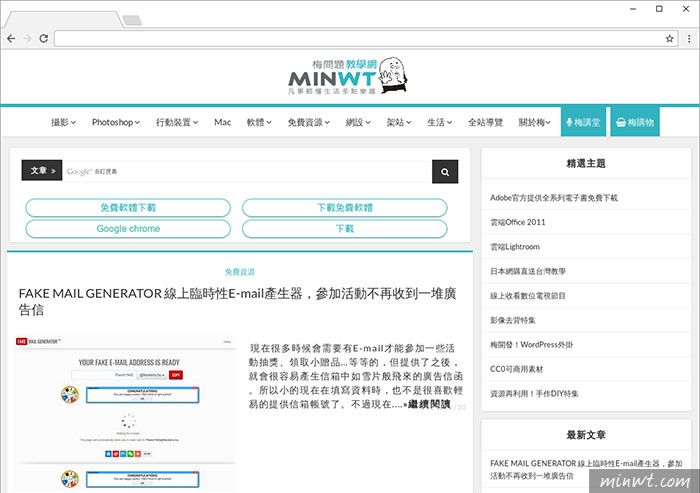Expand the 行動裝置 menu

click(x=177, y=122)
